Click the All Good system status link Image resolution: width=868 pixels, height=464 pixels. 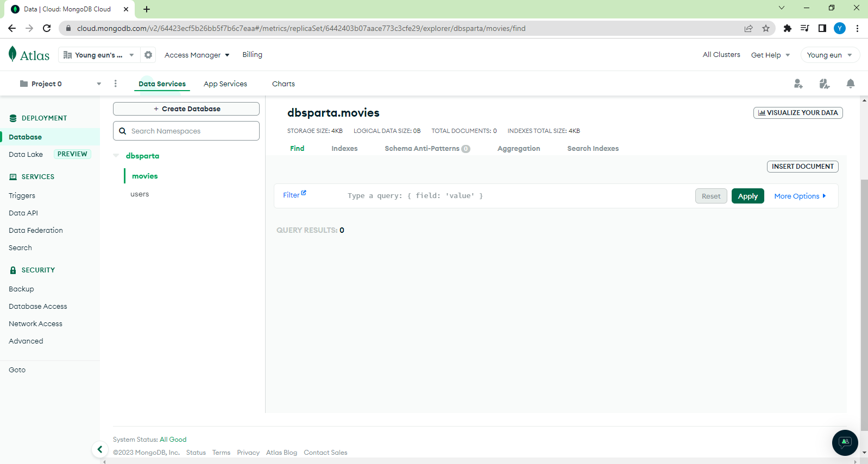point(173,440)
